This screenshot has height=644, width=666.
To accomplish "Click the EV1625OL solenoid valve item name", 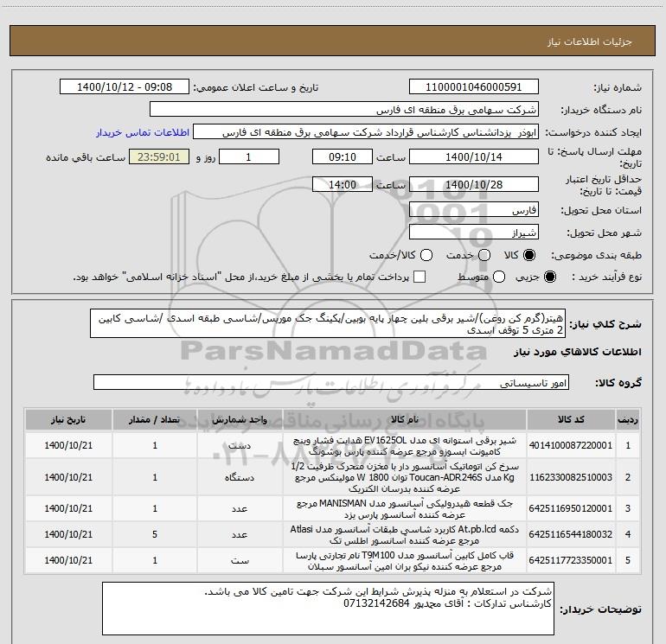I will tap(405, 446).
